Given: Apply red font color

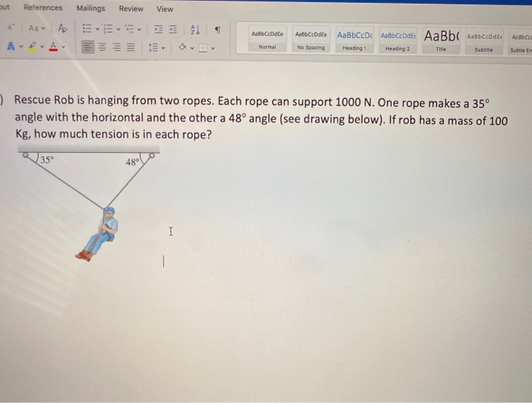Looking at the screenshot, I should point(53,46).
